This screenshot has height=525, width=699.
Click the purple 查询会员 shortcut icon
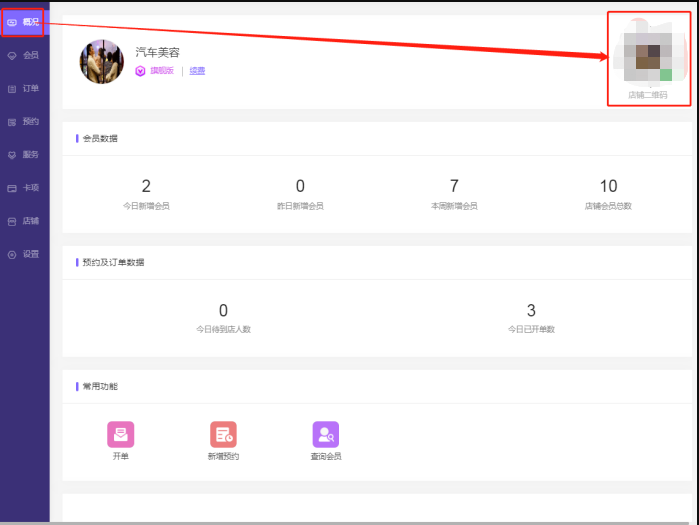click(326, 434)
